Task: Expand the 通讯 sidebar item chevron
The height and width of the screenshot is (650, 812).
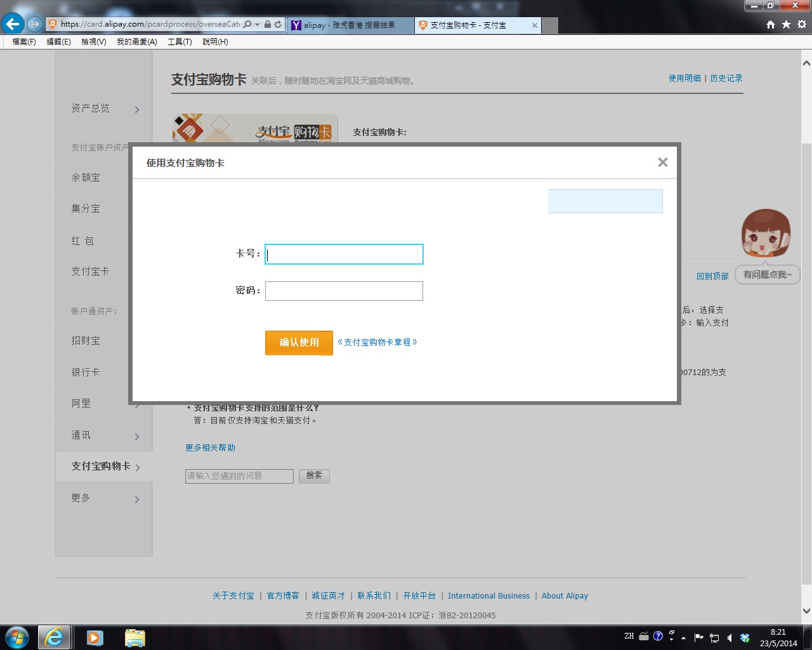Action: 137,437
